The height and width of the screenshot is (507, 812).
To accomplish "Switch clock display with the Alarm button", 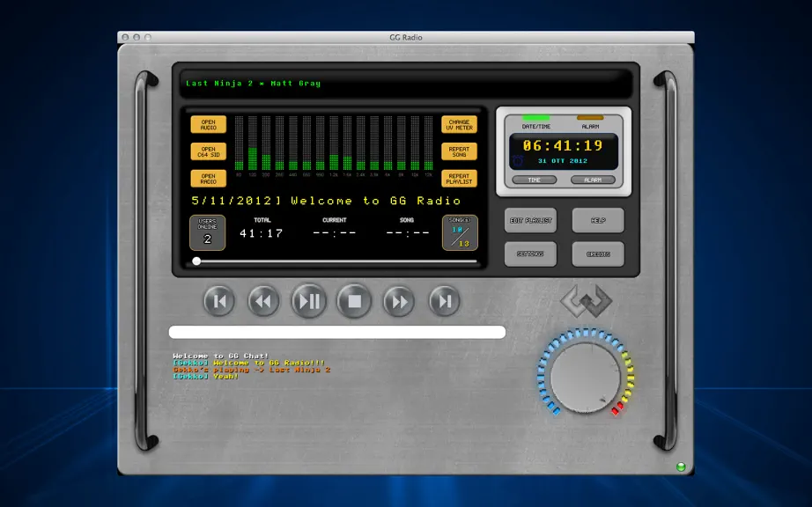I will click(x=593, y=180).
